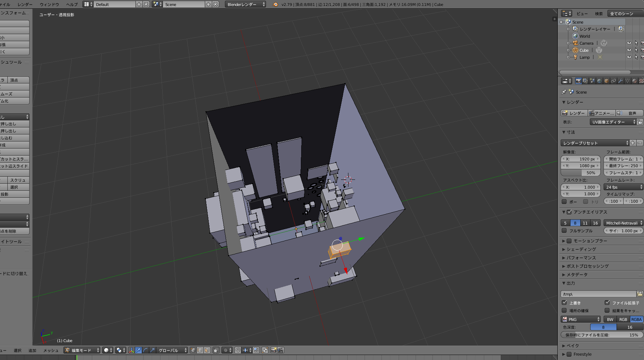Open the 編集モード mode dropdown
Viewport: 644px width, 360px height.
click(82, 350)
